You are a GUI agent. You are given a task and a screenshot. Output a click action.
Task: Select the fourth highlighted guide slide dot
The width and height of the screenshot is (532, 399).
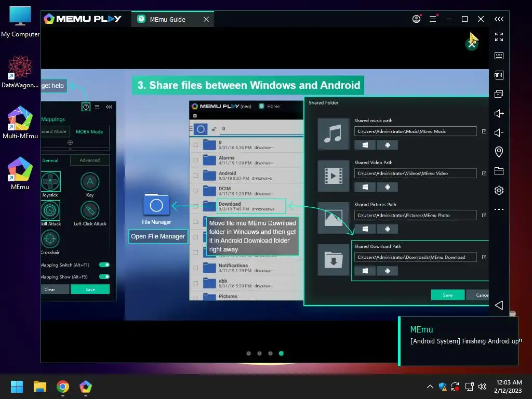(x=281, y=353)
